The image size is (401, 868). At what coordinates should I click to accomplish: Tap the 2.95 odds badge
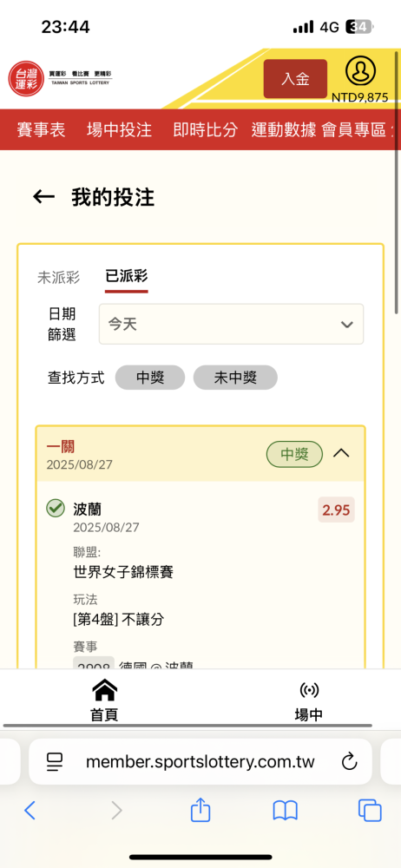pyautogui.click(x=336, y=510)
